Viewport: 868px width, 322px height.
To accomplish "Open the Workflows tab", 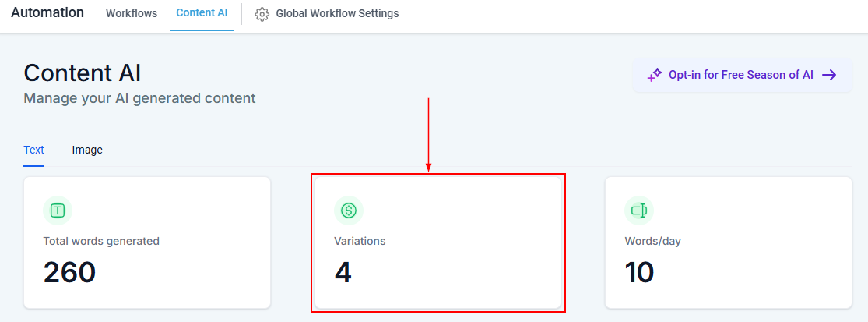I will [132, 13].
